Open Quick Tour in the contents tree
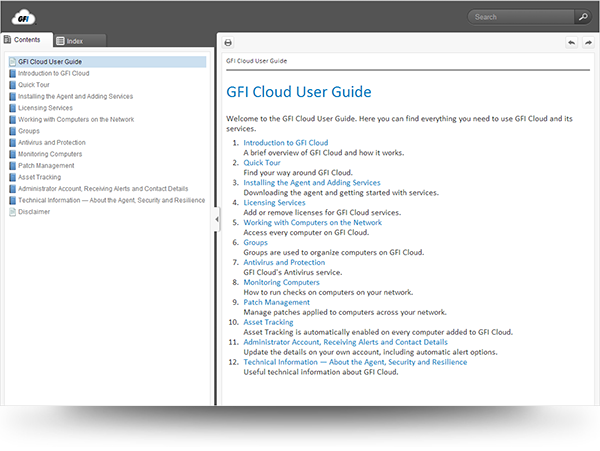The image size is (600, 451). (x=34, y=85)
